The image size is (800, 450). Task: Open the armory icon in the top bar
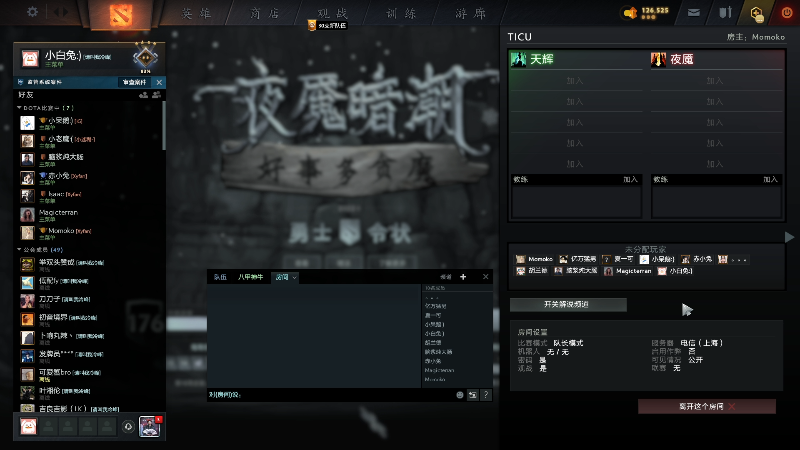[x=726, y=13]
